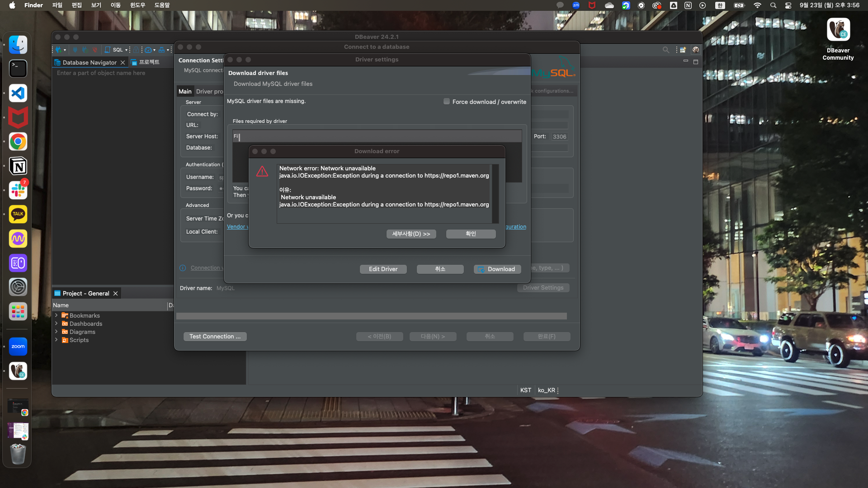This screenshot has height=488, width=868.
Task: Enable Force download / overwrite checkbox
Action: 447,102
